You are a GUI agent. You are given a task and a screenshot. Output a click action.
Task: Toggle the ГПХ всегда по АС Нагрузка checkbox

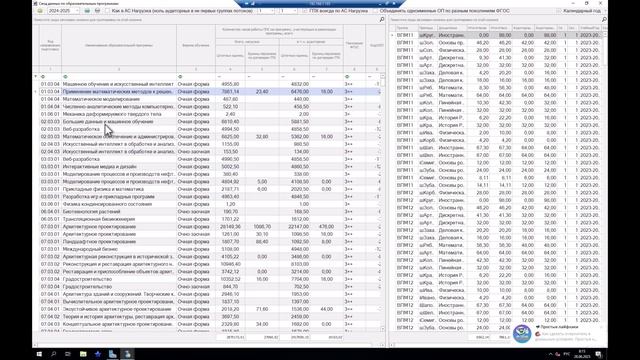coord(305,11)
